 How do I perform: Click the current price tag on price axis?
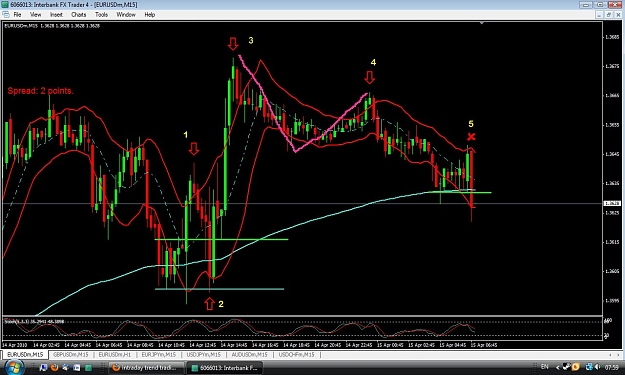click(x=611, y=203)
